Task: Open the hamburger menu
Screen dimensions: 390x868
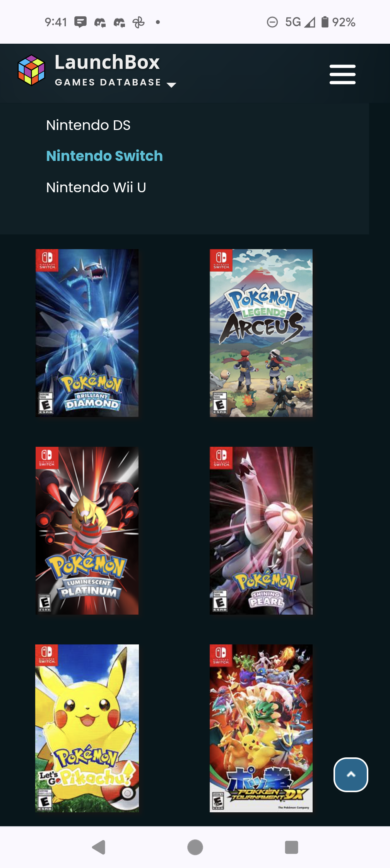Action: (x=342, y=74)
